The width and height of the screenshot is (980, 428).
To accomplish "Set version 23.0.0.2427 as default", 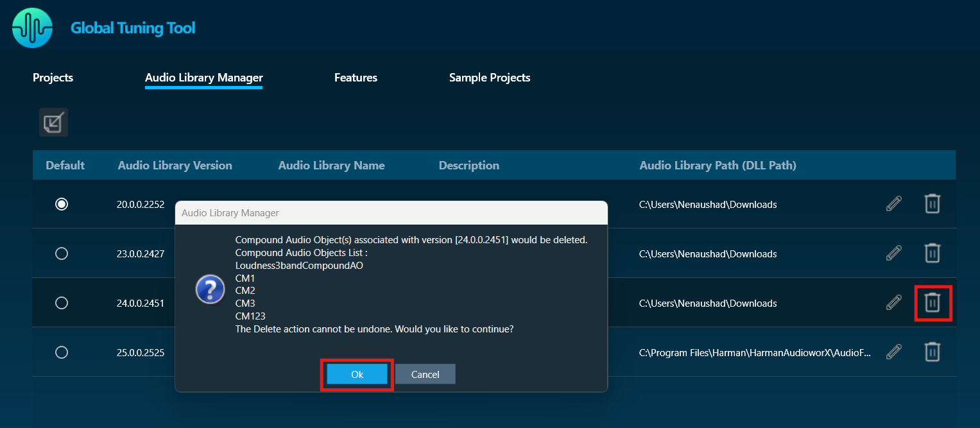I will 62,253.
